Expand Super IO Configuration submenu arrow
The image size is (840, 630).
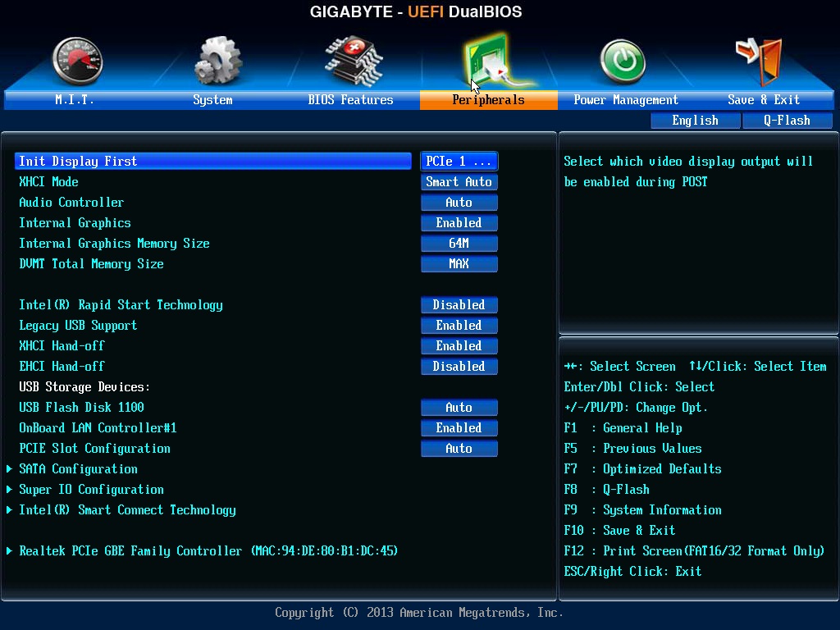point(10,489)
